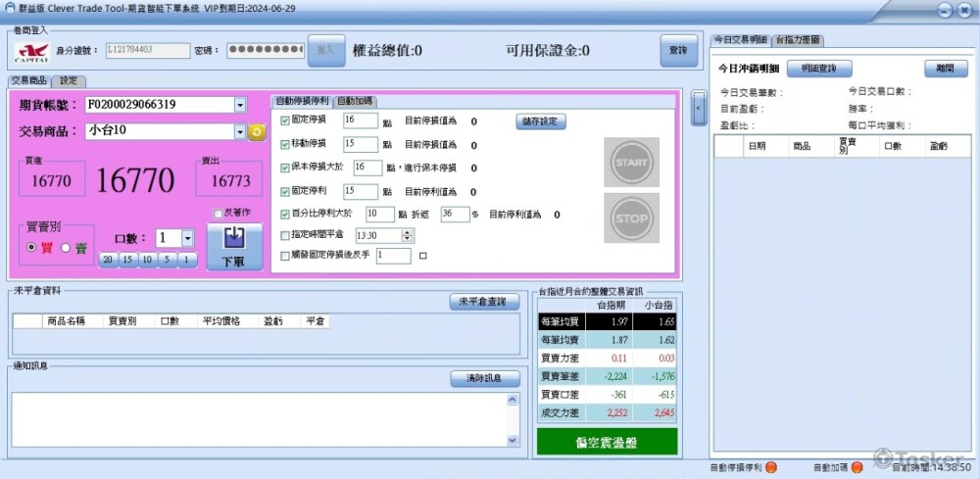Tick the small checkbox after the 反手 input
This screenshot has width=980, height=479.
tap(423, 256)
